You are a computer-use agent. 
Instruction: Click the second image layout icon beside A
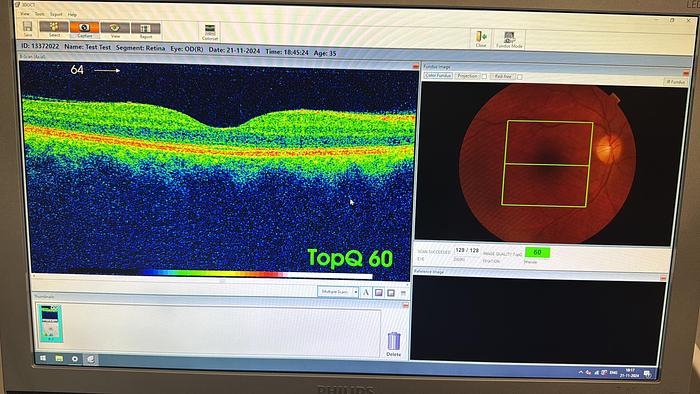391,293
